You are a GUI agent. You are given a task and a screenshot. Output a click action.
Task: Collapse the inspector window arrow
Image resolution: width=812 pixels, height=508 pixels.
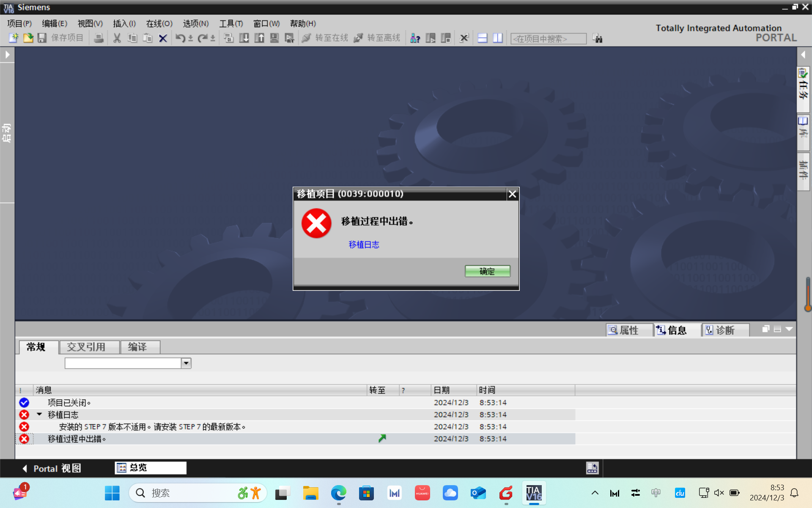(x=789, y=329)
